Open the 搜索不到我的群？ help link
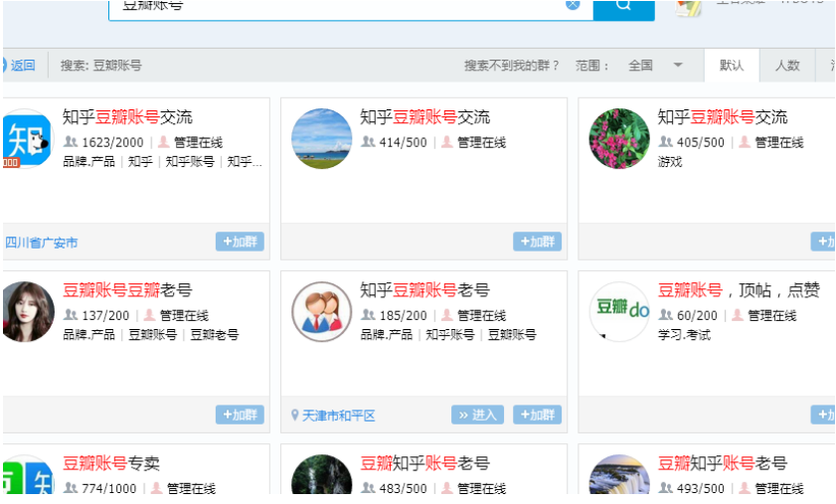Viewport: 836px width, 504px height. (x=511, y=66)
